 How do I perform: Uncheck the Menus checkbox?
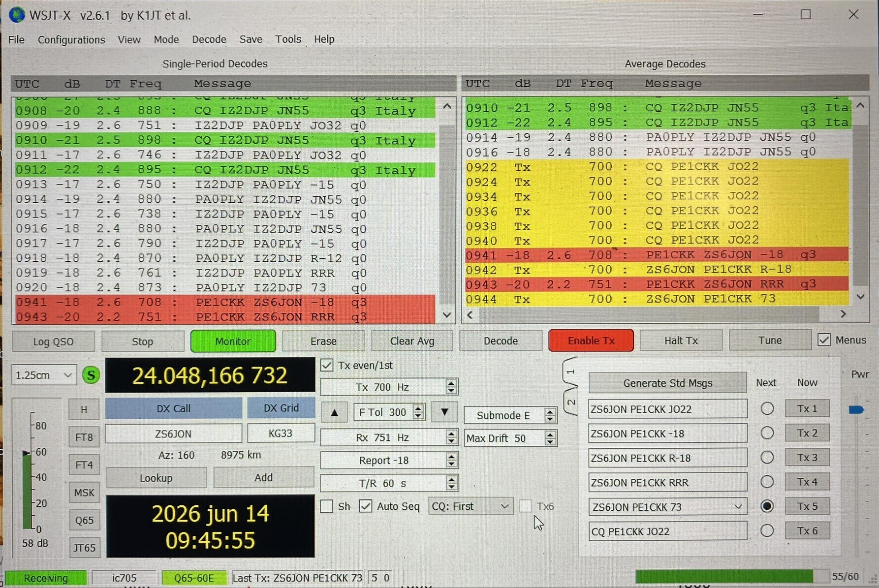[824, 340]
